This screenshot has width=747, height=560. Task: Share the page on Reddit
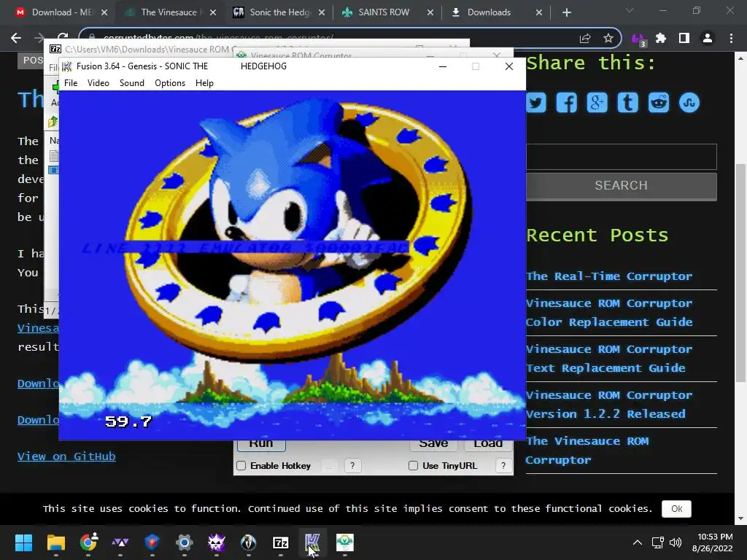[x=659, y=102]
